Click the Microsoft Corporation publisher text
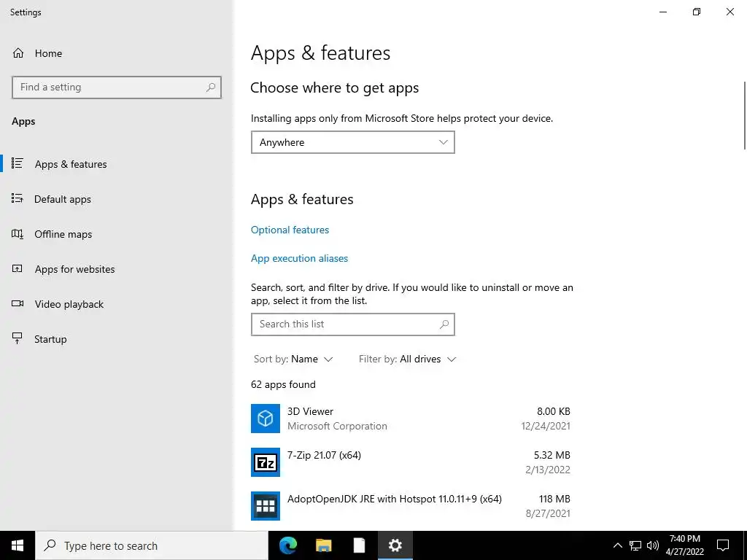The image size is (747, 560). click(x=337, y=426)
